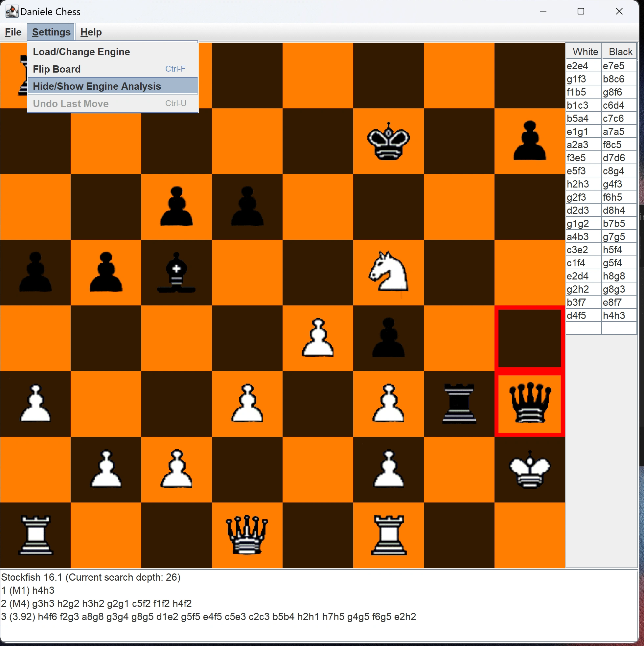Screen dimensions: 644x646
Task: Click move cell h8g8
Action: click(x=619, y=276)
